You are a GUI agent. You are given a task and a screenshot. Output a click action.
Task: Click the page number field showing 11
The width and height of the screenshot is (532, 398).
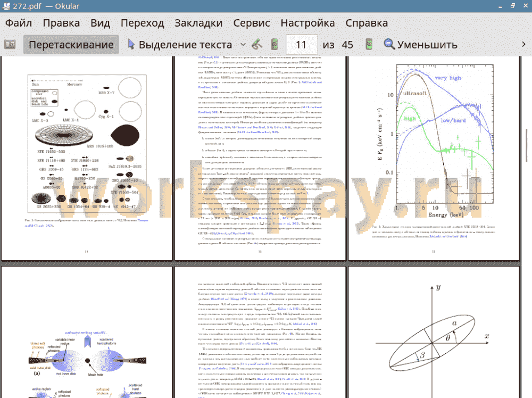(302, 45)
